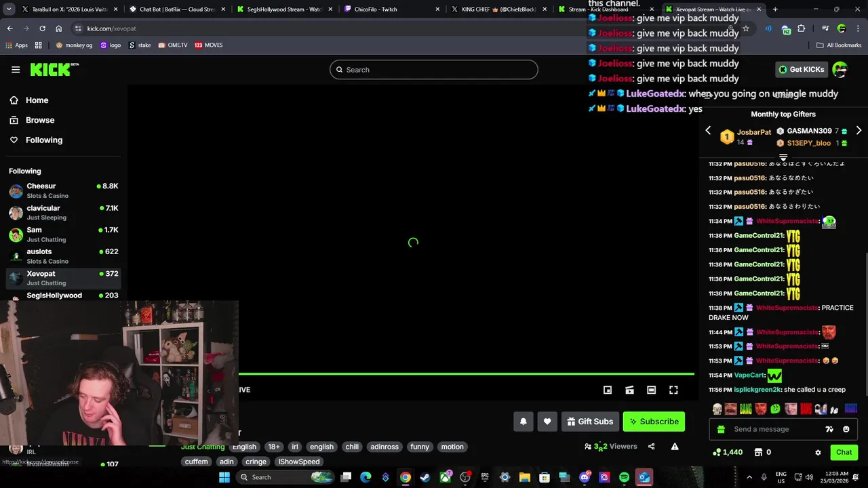Open Steam from the taskbar

click(x=425, y=477)
